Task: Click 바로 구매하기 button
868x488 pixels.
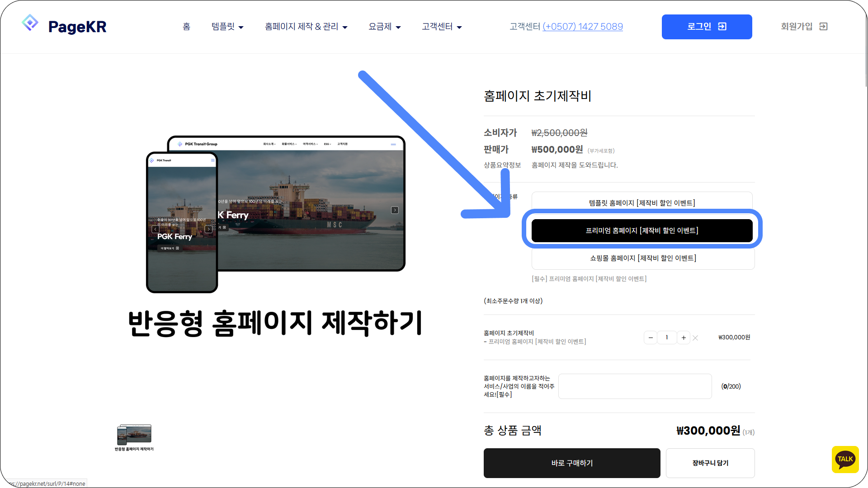Action: pyautogui.click(x=572, y=463)
